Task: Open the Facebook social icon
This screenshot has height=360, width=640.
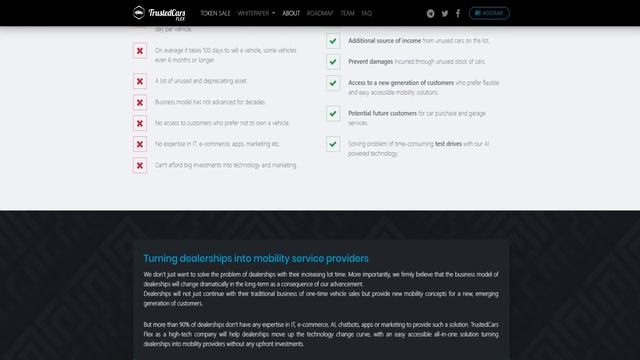Action: click(458, 13)
